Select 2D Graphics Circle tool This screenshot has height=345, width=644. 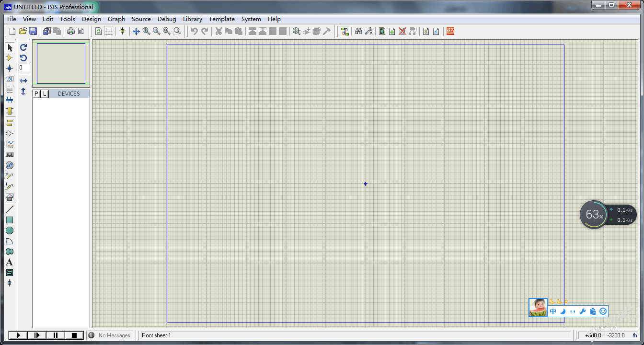[10, 230]
